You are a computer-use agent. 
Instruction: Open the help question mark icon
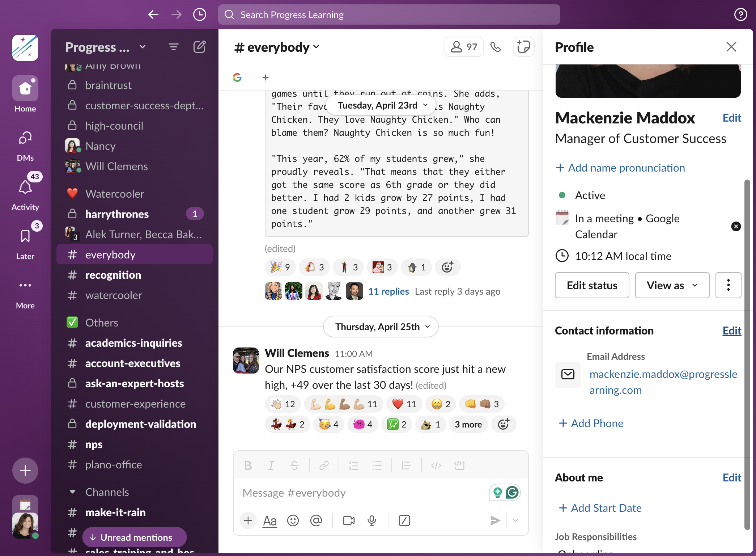[x=740, y=14]
